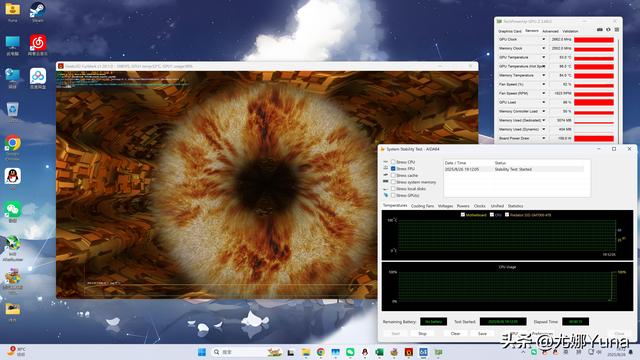This screenshot has width=640, height=360.
Task: Switch to GPU-Z Validation tab
Action: point(570,31)
